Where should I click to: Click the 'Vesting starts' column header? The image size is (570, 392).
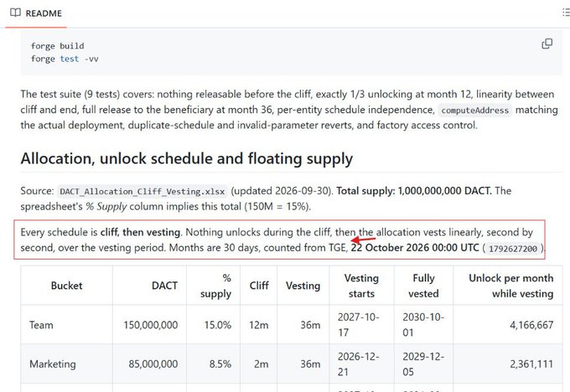pyautogui.click(x=362, y=286)
